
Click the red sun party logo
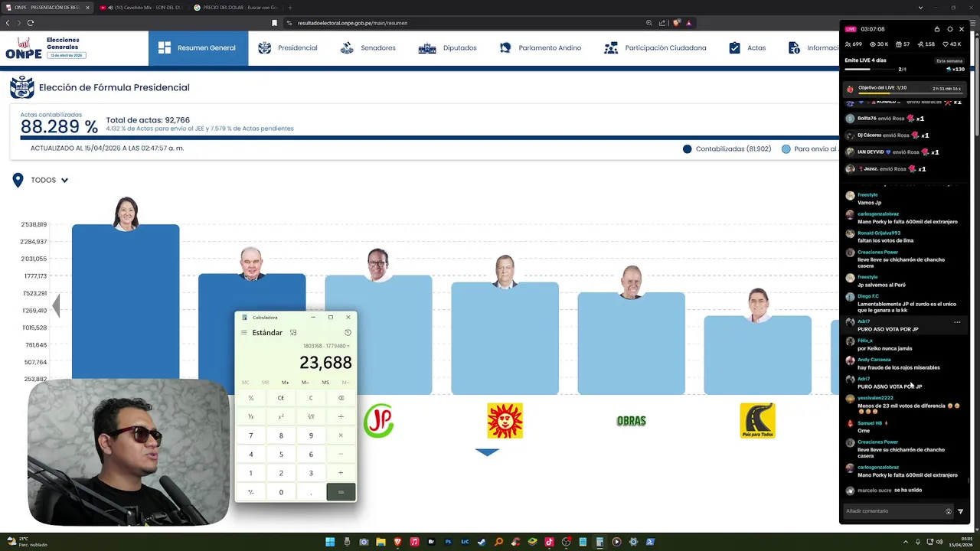(505, 421)
